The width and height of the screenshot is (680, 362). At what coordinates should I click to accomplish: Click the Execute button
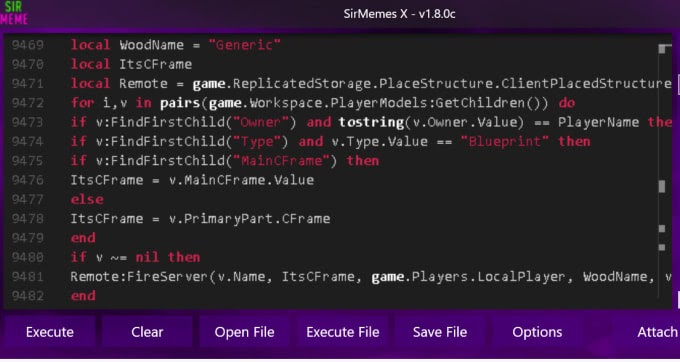click(49, 332)
